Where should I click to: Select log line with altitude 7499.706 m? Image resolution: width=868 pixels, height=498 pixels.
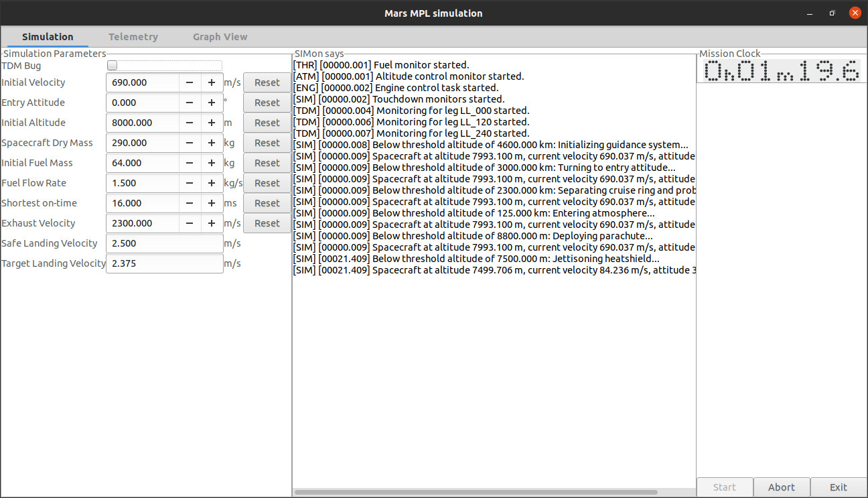(494, 270)
